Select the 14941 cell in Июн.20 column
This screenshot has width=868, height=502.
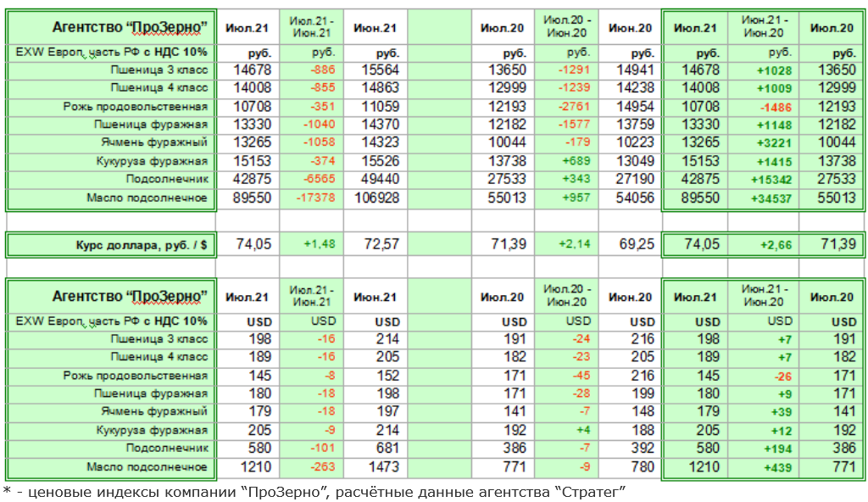point(635,70)
